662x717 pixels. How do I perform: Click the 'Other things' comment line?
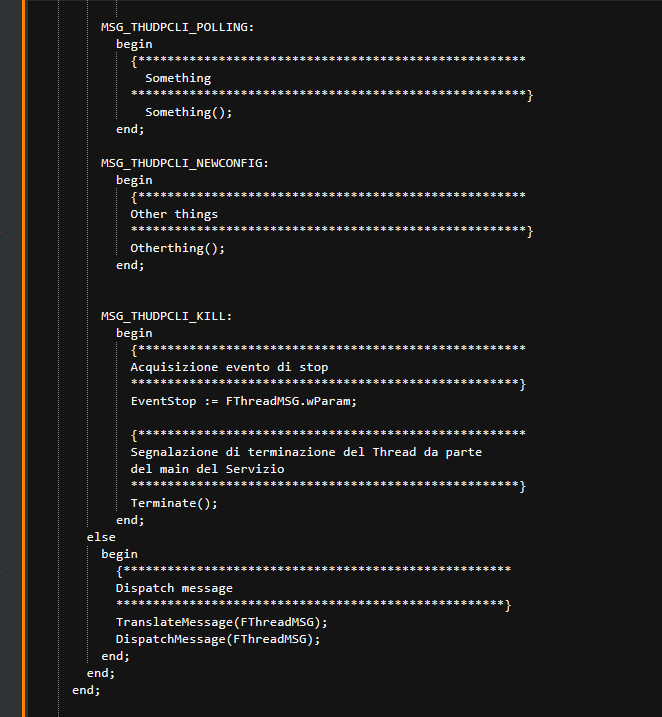click(174, 214)
